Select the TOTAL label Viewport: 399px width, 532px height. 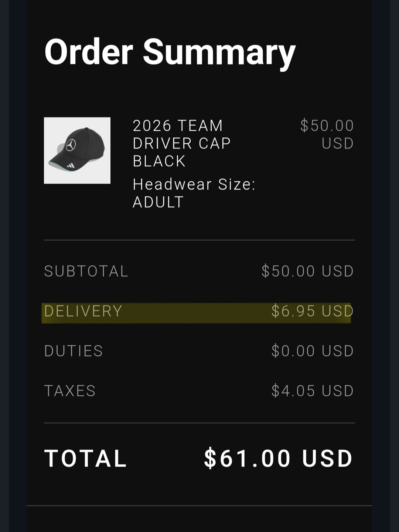click(x=86, y=458)
